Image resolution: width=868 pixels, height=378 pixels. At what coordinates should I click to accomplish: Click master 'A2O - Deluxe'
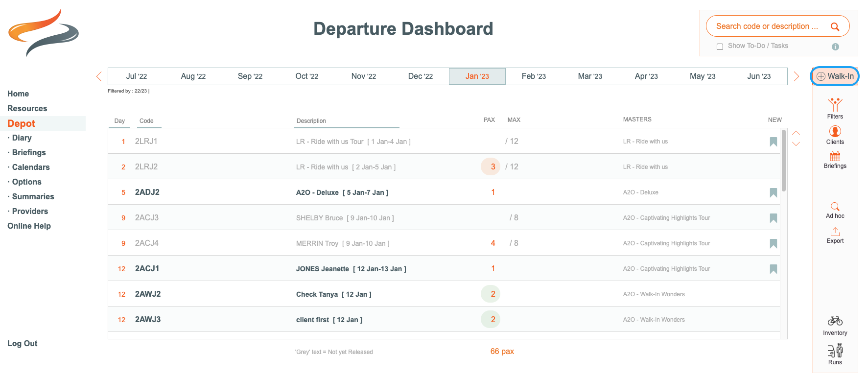tap(641, 192)
